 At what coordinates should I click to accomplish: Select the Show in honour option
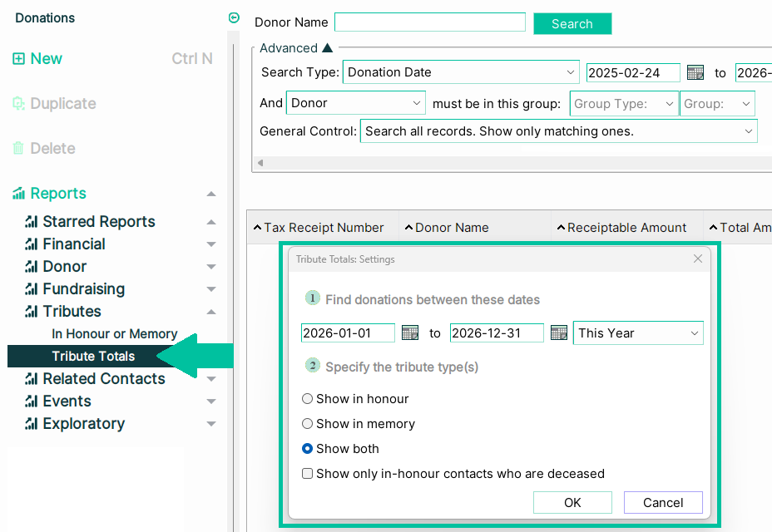tap(308, 399)
